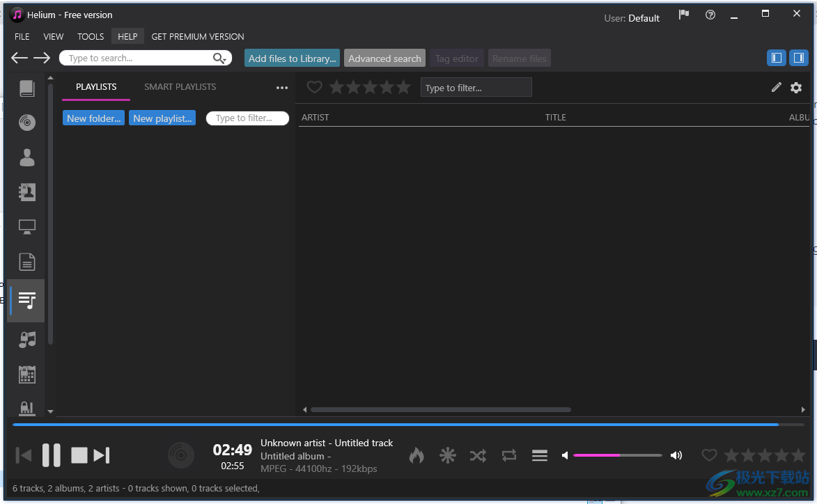This screenshot has width=817, height=504.
Task: Toggle the left panel visibility button
Action: (776, 58)
